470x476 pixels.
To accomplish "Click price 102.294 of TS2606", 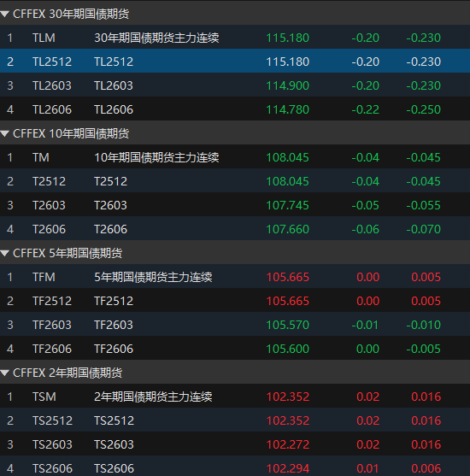I will coord(287,468).
